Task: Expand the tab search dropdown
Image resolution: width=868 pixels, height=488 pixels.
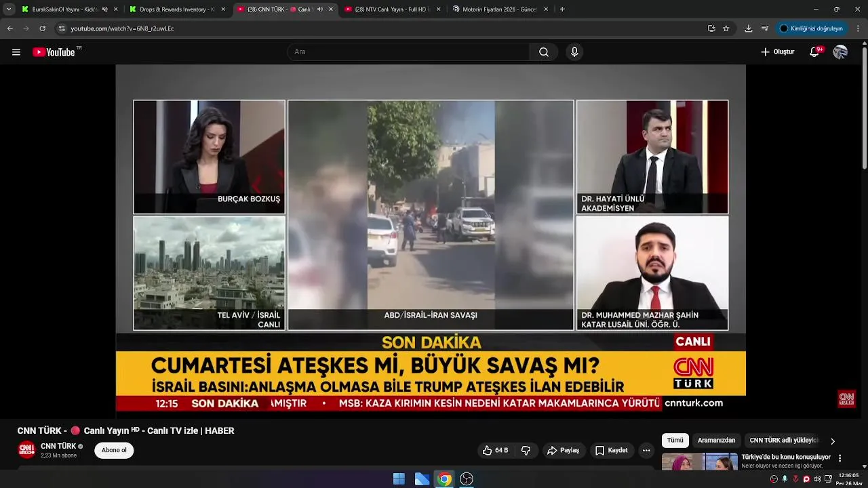Action: click(8, 9)
